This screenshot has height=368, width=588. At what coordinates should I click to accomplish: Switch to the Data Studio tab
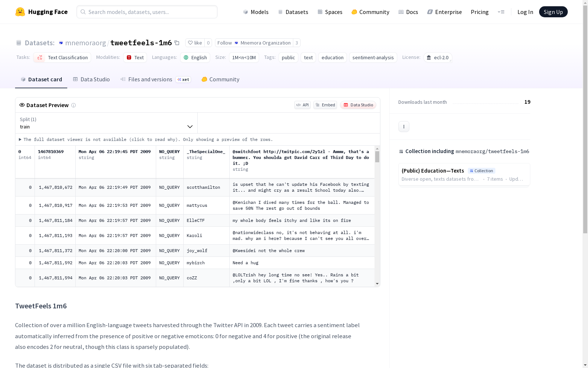point(92,79)
